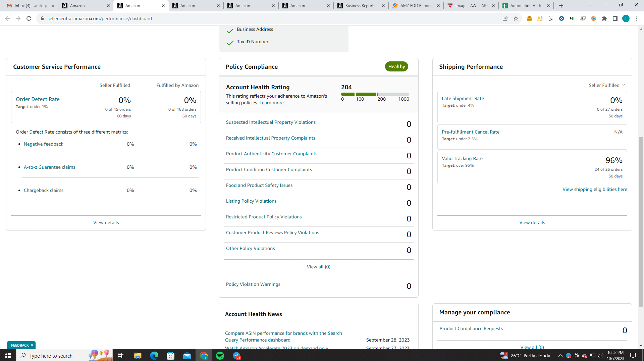Open Windows Start menu
644x361 pixels.
pyautogui.click(x=8, y=355)
